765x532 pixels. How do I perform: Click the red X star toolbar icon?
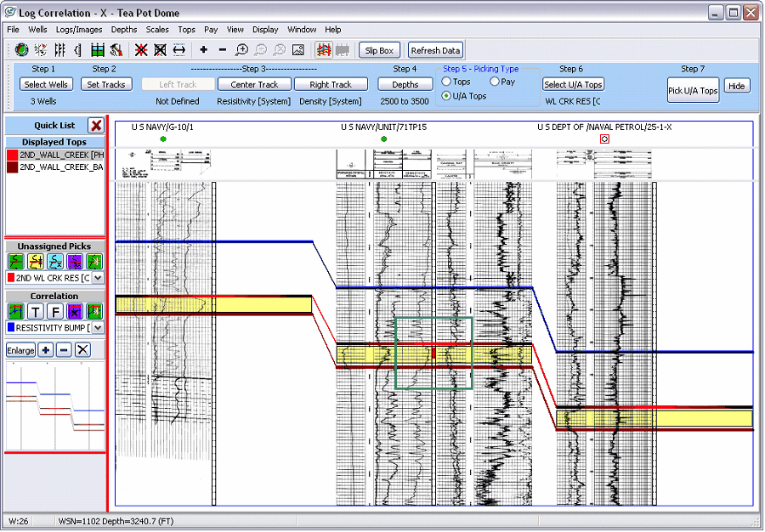[140, 50]
